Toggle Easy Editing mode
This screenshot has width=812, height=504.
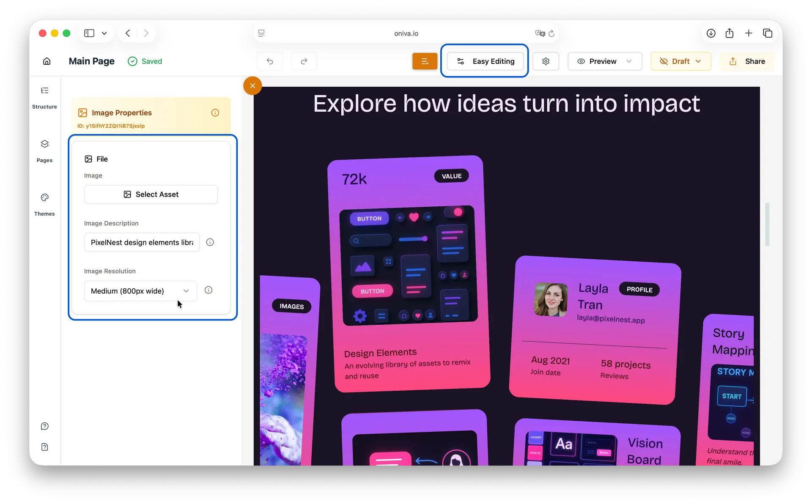485,61
